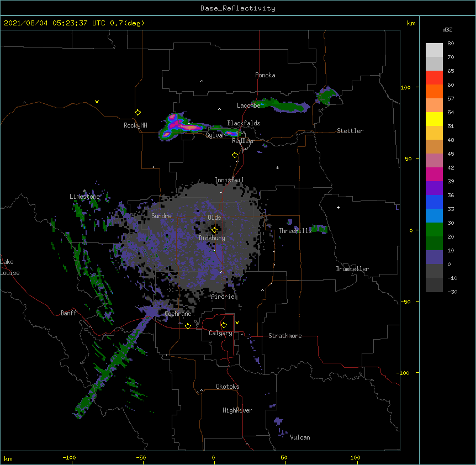
Task: Select the magenta 39-42 dBZ legend swatch
Action: pos(434,174)
